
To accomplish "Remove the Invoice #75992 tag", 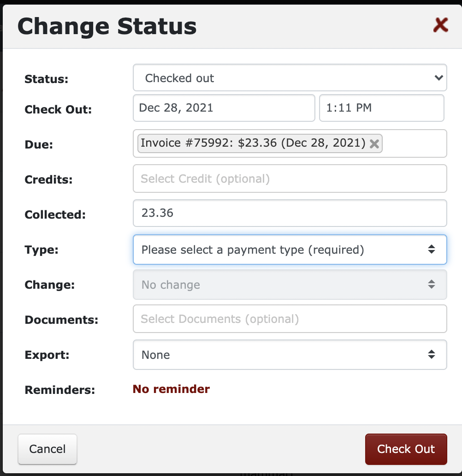I will tap(374, 143).
